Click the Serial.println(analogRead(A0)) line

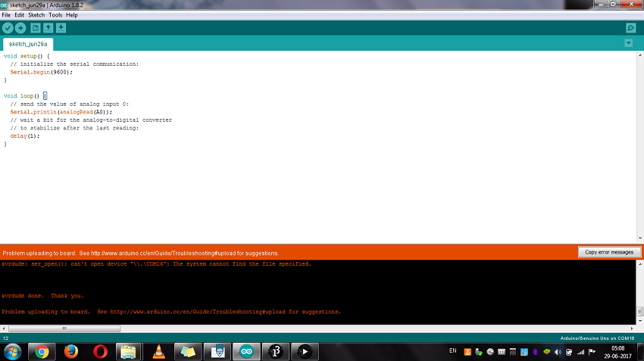[61, 112]
